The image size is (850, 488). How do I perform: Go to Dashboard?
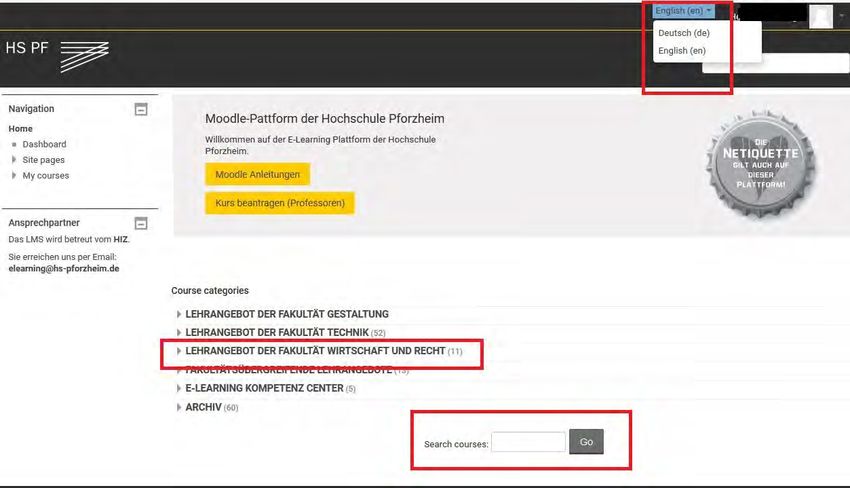coord(44,144)
